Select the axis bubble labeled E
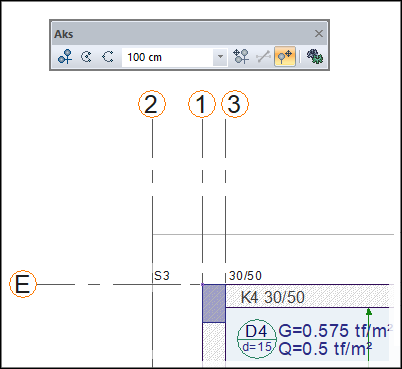The height and width of the screenshot is (369, 402). pyautogui.click(x=23, y=284)
